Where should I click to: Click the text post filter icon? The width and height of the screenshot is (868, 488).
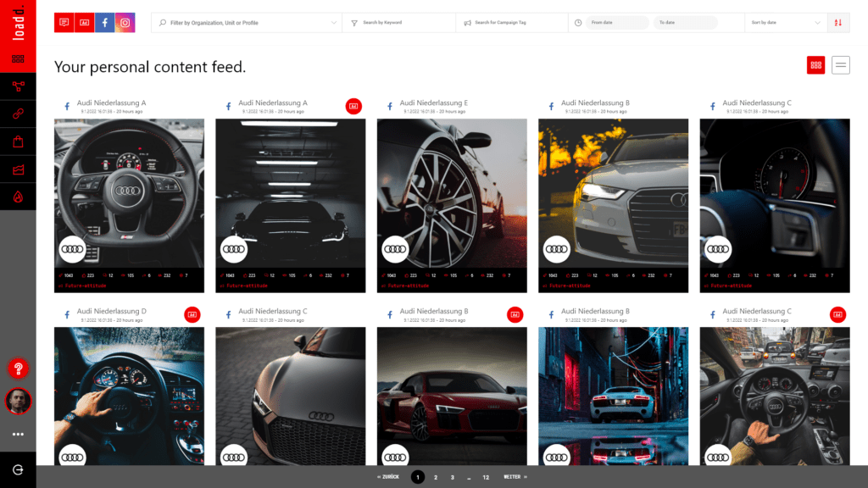click(x=64, y=23)
